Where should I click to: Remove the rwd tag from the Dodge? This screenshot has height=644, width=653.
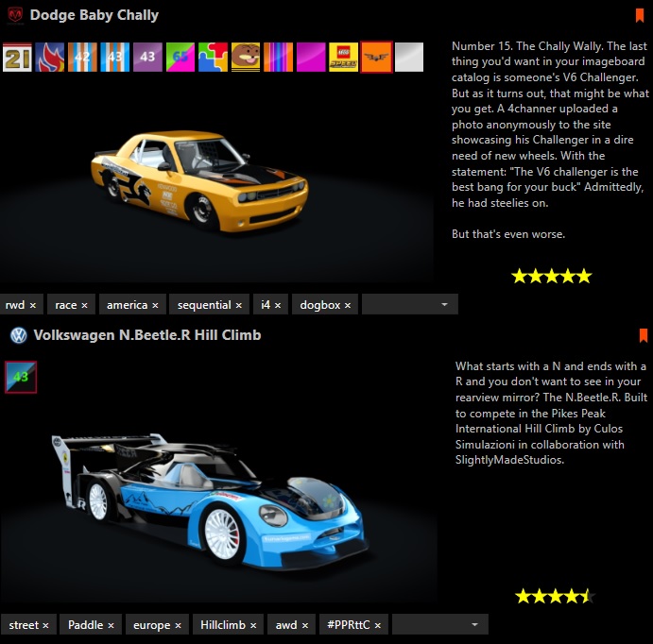click(33, 305)
